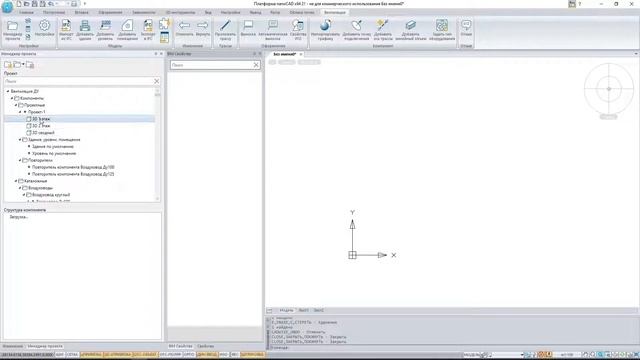The height and width of the screenshot is (360, 640).
Task: Clear the BIM Свойства search field
Action: [x=256, y=65]
